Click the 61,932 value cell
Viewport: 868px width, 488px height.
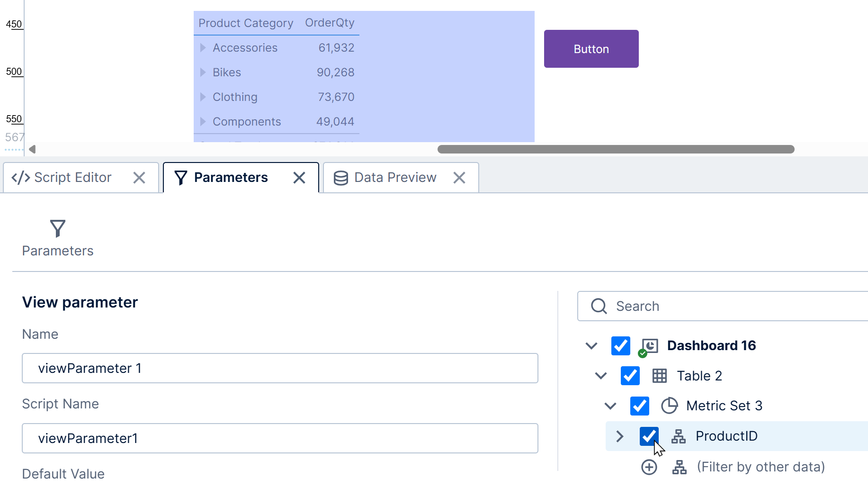tap(336, 47)
